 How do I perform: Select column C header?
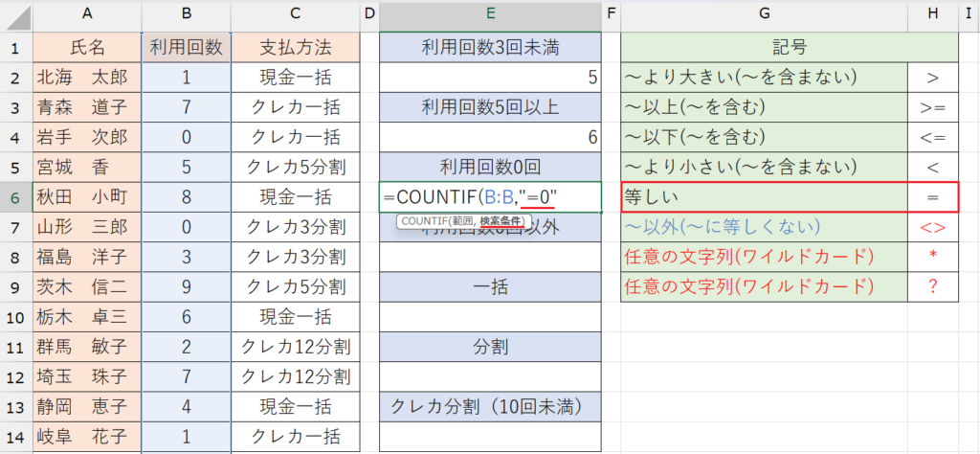pos(296,15)
